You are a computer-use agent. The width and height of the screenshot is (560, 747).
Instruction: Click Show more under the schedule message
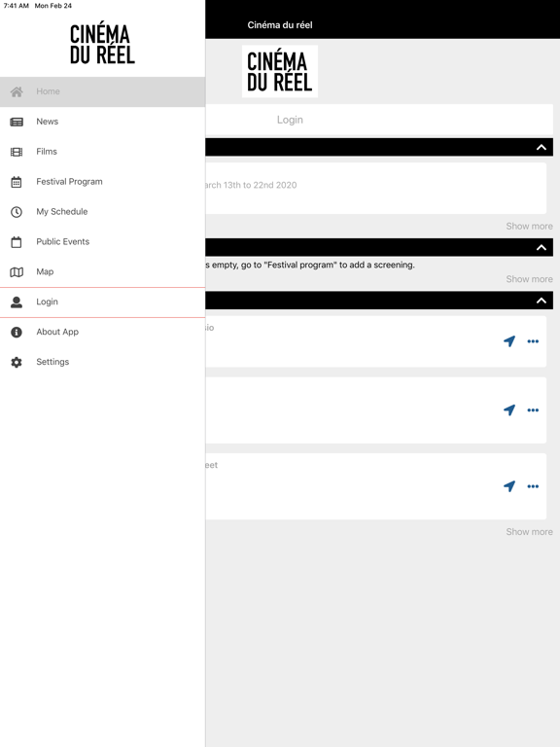(x=529, y=279)
